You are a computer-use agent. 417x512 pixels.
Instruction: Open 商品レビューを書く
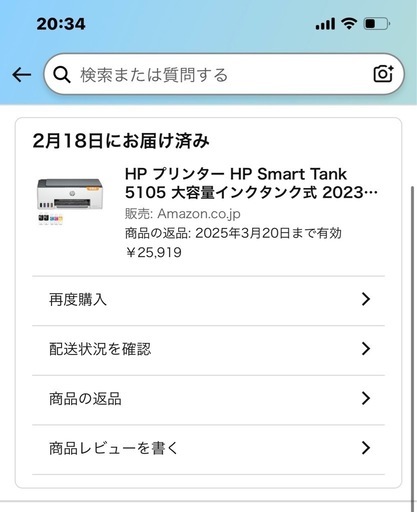point(208,449)
